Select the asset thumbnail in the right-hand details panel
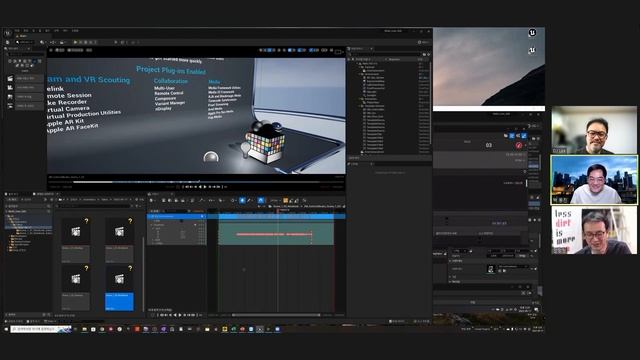This screenshot has width=640, height=360. (x=491, y=269)
